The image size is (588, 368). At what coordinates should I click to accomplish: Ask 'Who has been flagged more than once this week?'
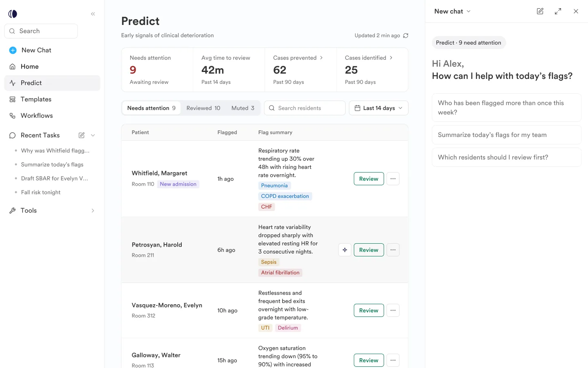coord(506,108)
